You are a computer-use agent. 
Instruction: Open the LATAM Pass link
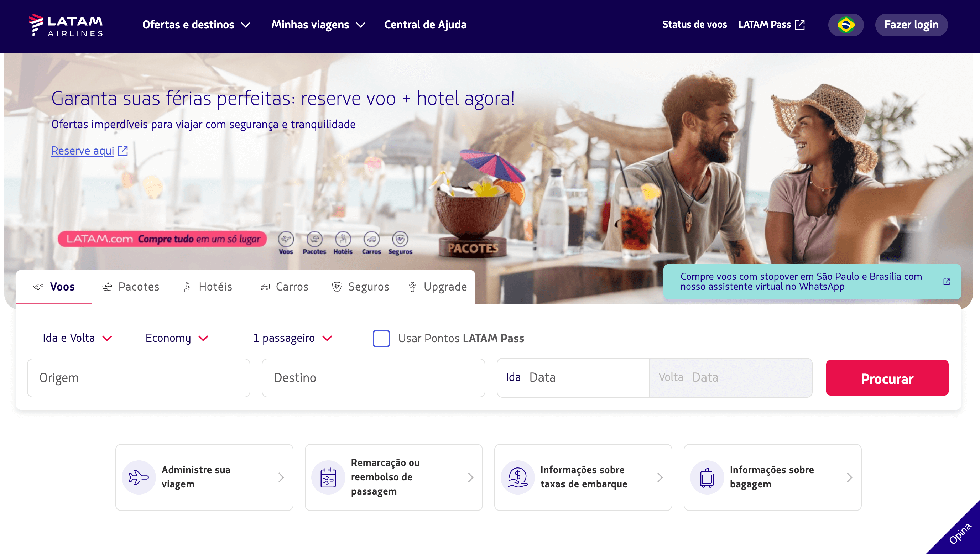click(x=771, y=25)
